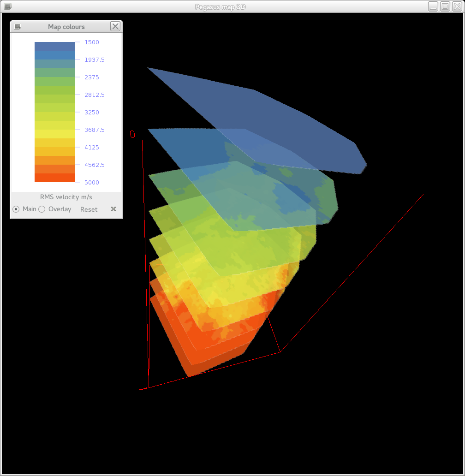Minimize the Pegasus map 3D window
Screen dimensions: 465x476
coord(433,6)
